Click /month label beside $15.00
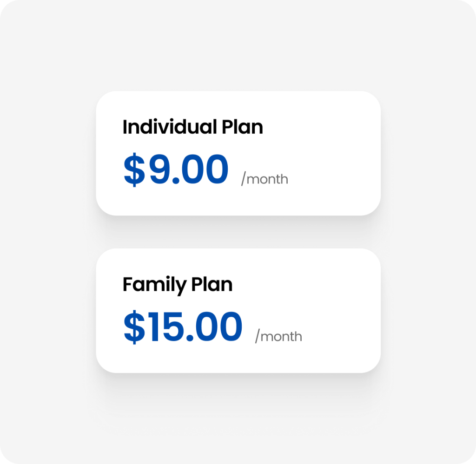Image resolution: width=476 pixels, height=464 pixels. pos(278,336)
